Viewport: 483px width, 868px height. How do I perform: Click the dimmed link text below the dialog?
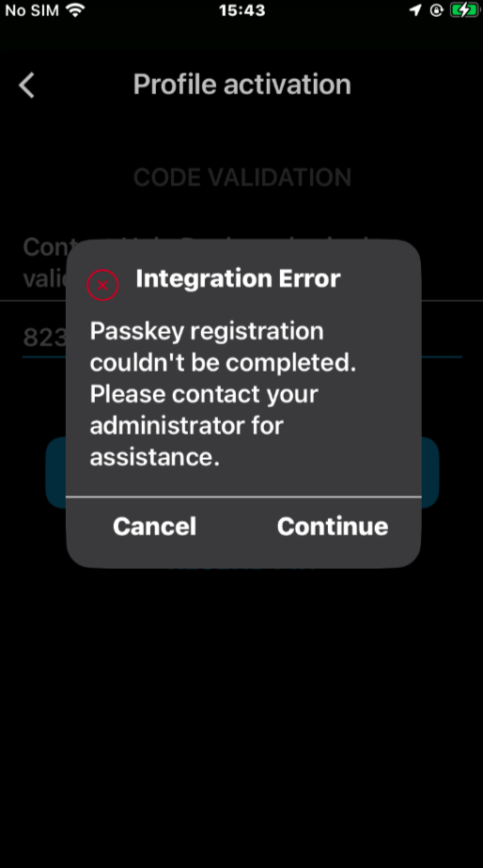[x=241, y=567]
